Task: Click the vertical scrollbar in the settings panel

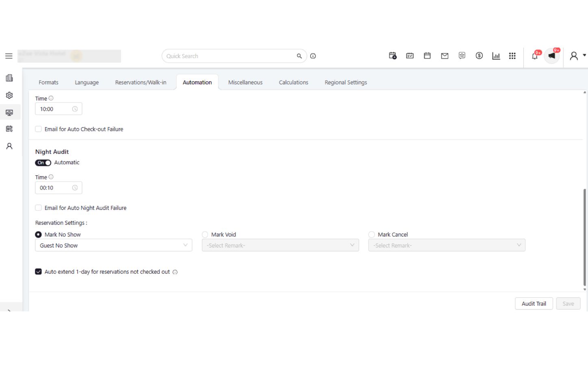Action: pyautogui.click(x=585, y=237)
